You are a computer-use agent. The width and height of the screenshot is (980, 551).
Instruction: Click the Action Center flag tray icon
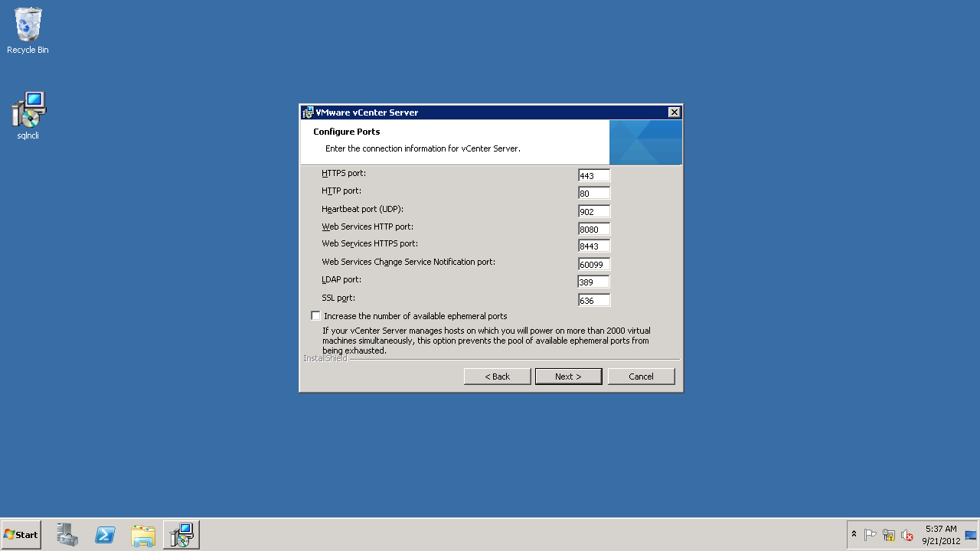tap(871, 535)
